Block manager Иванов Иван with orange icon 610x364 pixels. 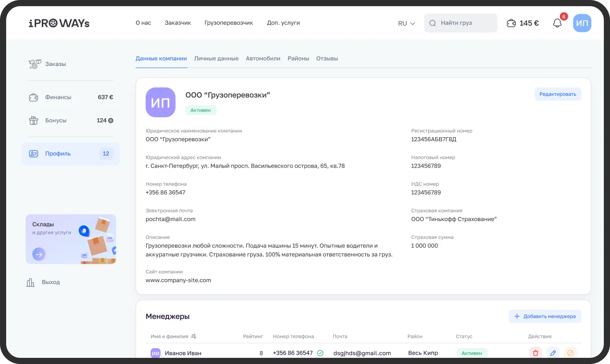point(570,353)
